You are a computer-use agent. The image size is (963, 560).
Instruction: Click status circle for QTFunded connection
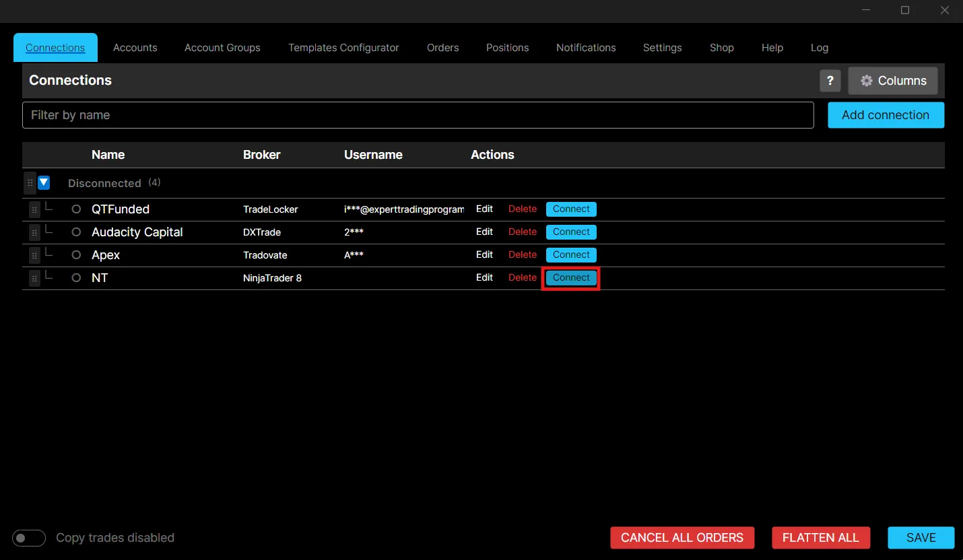coord(76,209)
